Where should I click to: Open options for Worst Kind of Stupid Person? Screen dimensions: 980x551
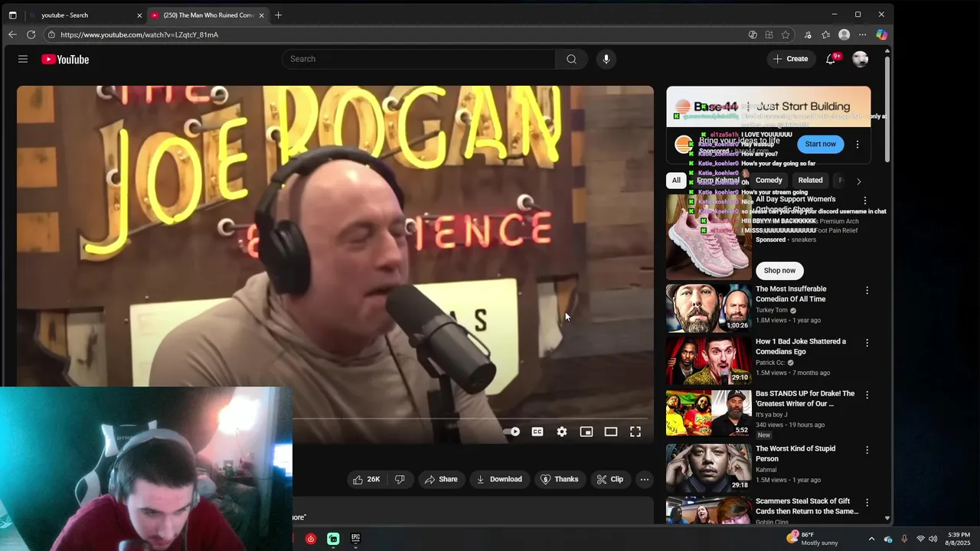867,450
